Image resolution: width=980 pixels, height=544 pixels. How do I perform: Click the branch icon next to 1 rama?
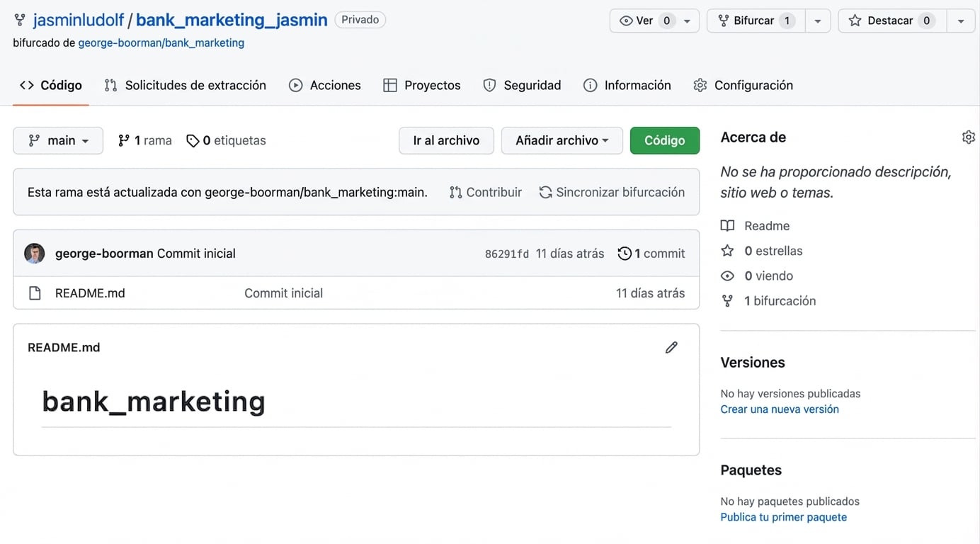(124, 140)
